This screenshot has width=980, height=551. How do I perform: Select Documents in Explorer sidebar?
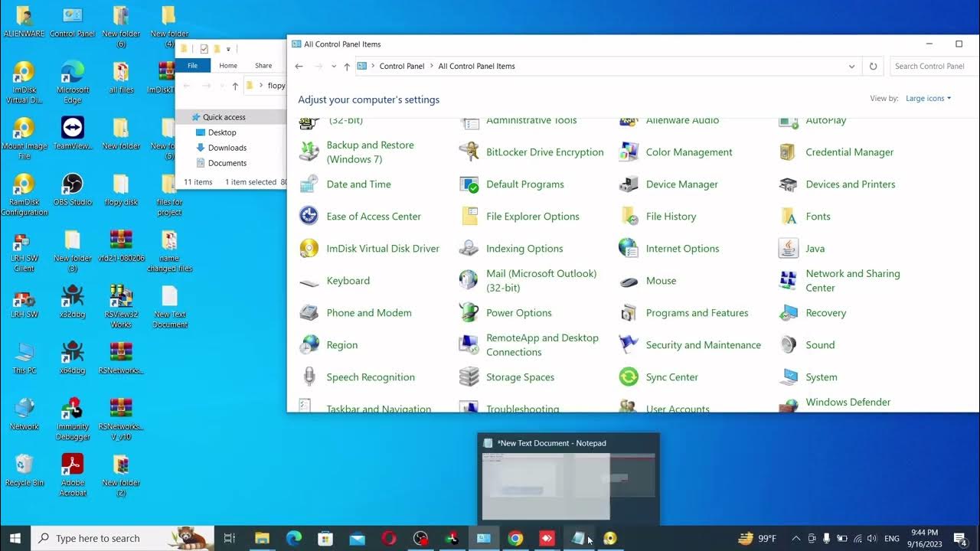(227, 163)
